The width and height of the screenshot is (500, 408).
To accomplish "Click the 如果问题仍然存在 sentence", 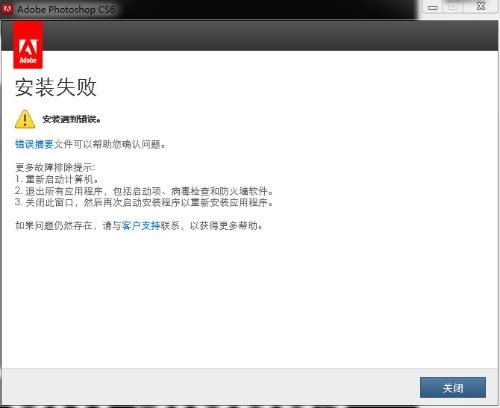I will (139, 226).
